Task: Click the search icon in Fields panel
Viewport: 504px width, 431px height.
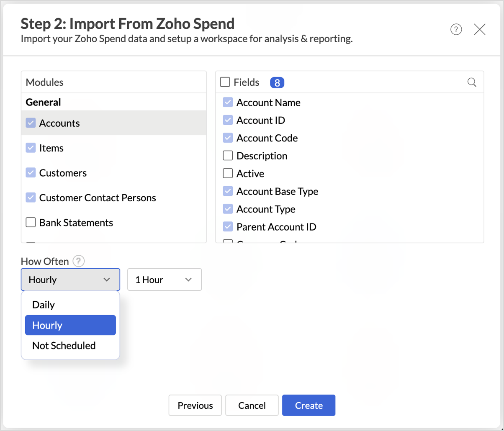Action: tap(472, 82)
